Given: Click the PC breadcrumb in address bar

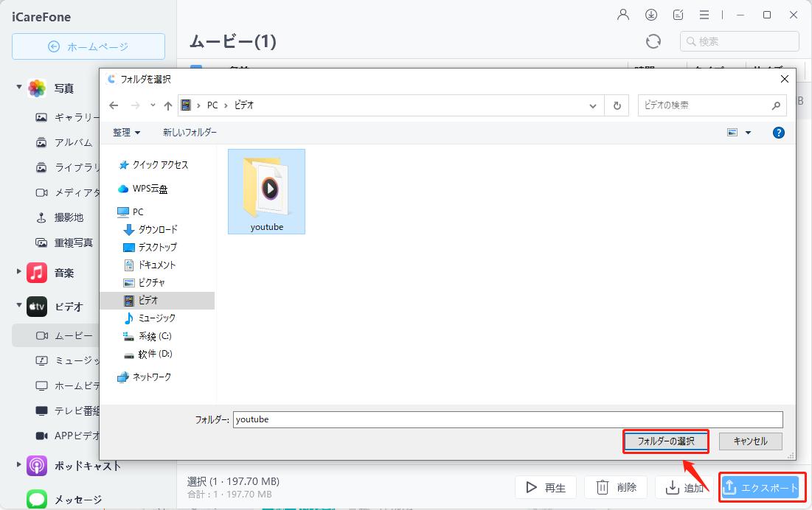Looking at the screenshot, I should 212,105.
